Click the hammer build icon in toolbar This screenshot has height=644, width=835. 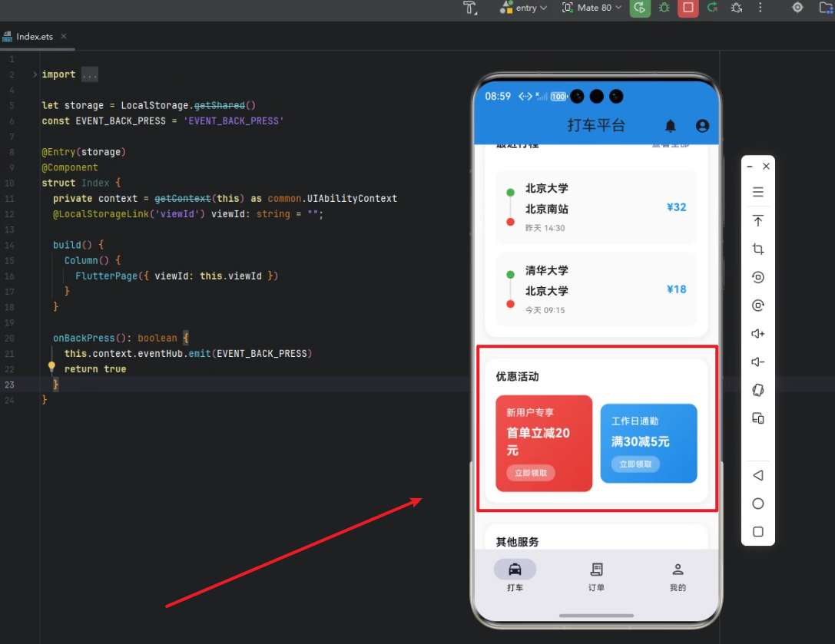(x=469, y=8)
